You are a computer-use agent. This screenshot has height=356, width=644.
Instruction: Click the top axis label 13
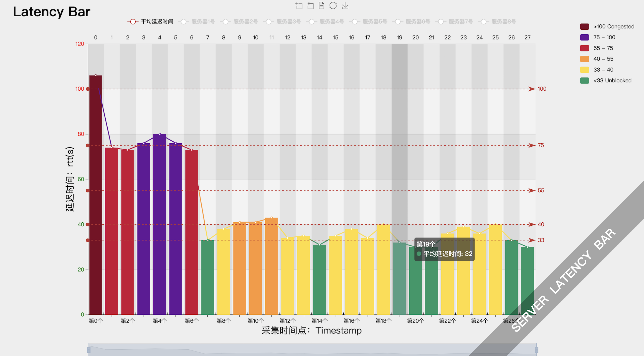(304, 37)
